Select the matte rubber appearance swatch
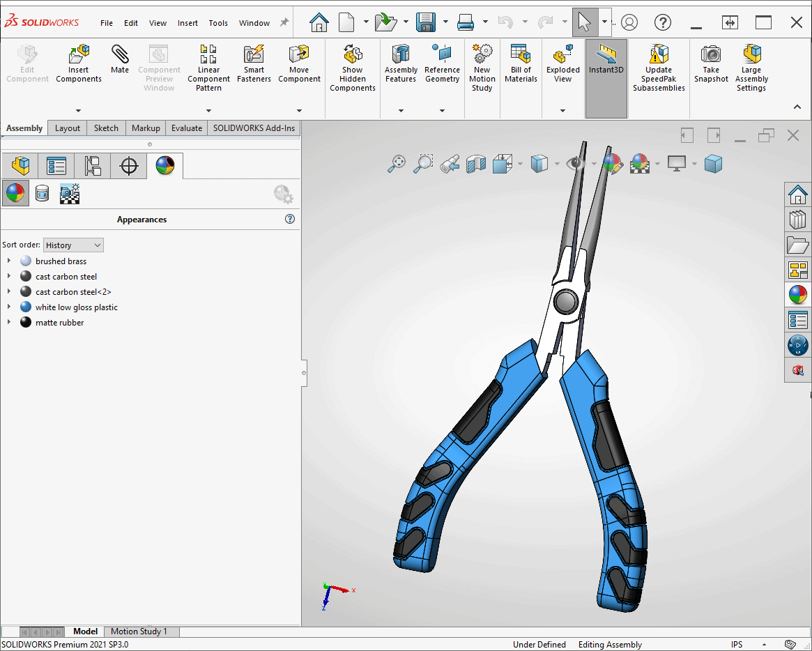812x651 pixels. pos(24,322)
